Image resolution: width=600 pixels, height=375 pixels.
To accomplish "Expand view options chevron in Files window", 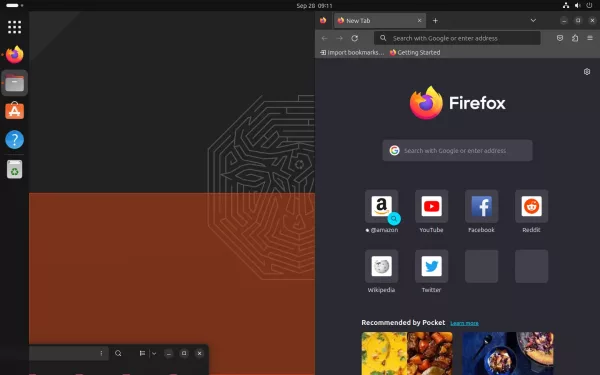I will click(154, 353).
